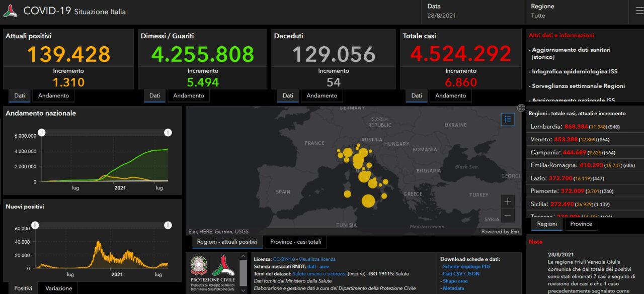Grab right handle of Andamento nazionale slider
This screenshot has width=644, height=294.
[x=168, y=133]
